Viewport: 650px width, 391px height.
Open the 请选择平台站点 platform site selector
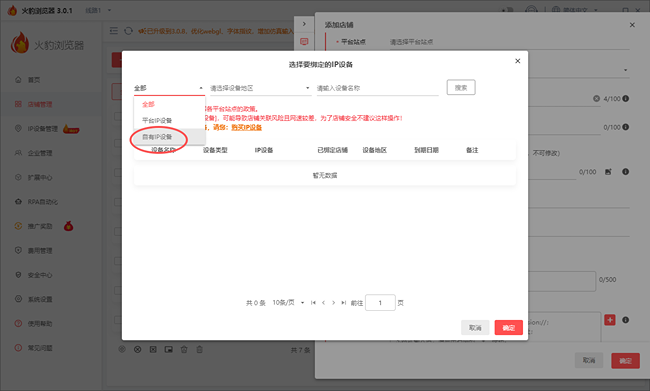coord(509,42)
